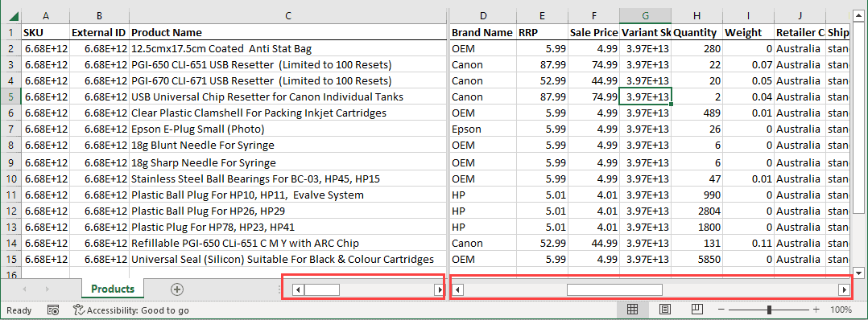This screenshot has width=868, height=320.
Task: Click the RRP header cell
Action: [x=542, y=33]
